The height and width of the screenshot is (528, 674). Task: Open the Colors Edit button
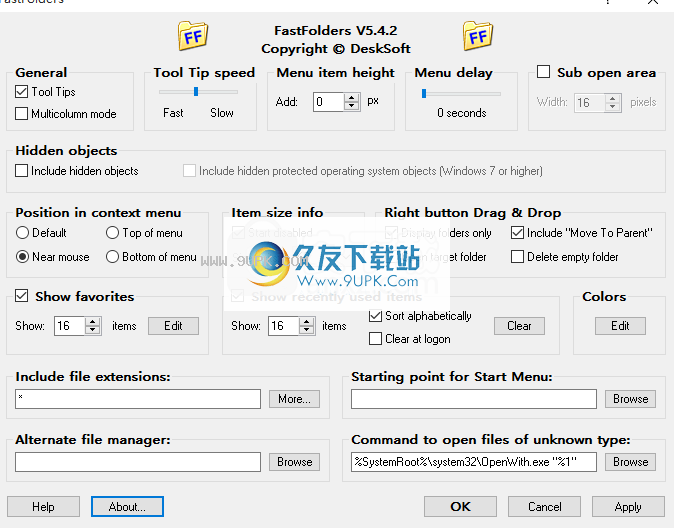pyautogui.click(x=620, y=326)
